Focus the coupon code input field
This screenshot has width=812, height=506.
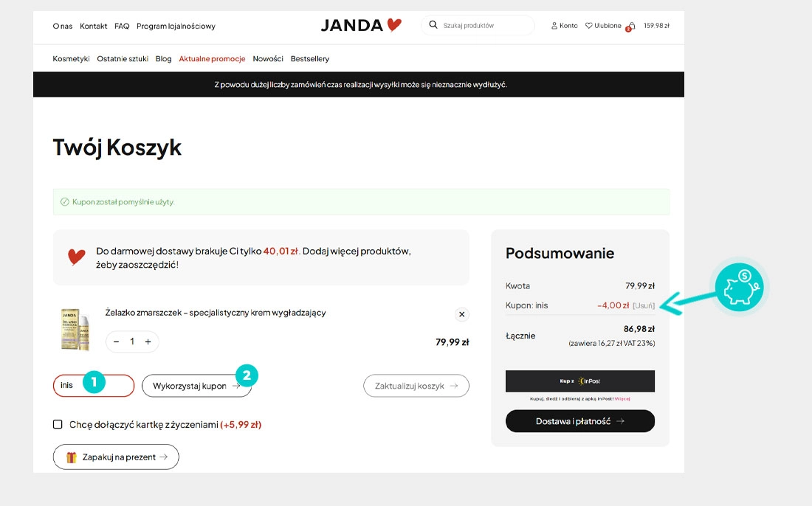(x=94, y=386)
